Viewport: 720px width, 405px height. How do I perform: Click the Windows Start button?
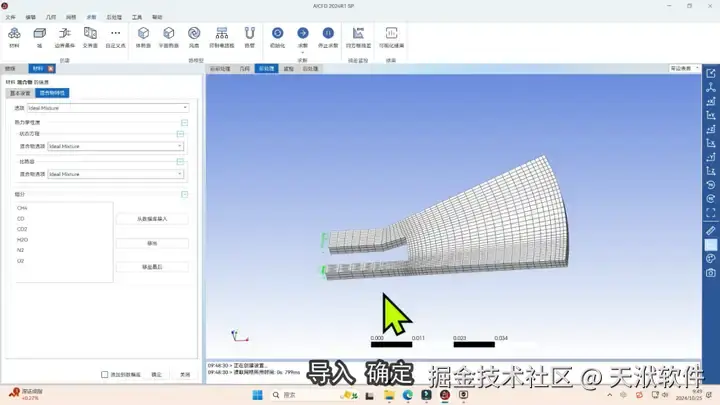point(258,395)
